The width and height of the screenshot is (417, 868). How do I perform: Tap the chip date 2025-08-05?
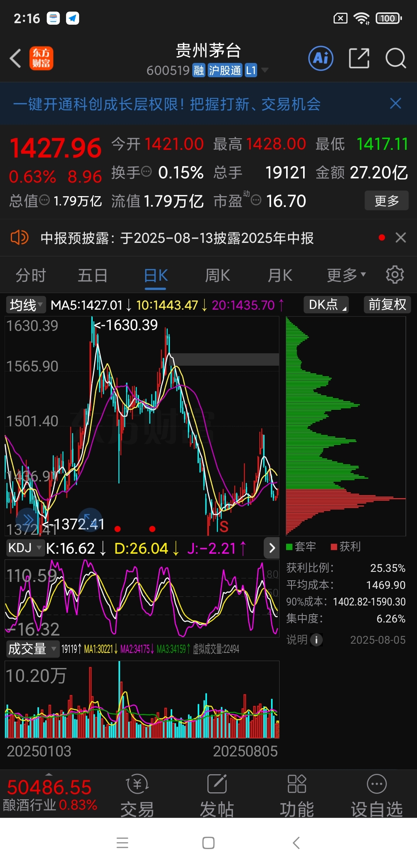point(378,640)
